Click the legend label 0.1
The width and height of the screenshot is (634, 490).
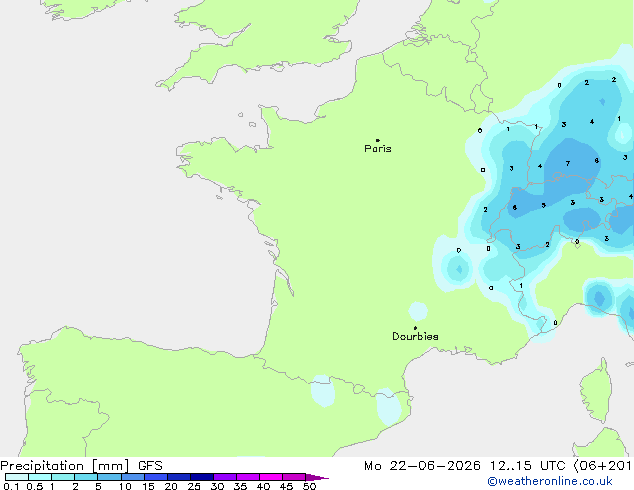coord(11,486)
